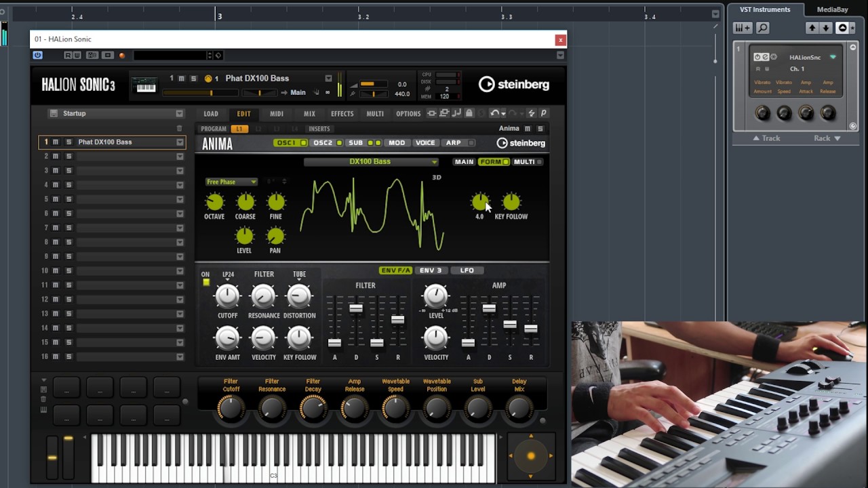The image size is (868, 488).
Task: Click the OCTAVE knob
Action: pos(214,202)
